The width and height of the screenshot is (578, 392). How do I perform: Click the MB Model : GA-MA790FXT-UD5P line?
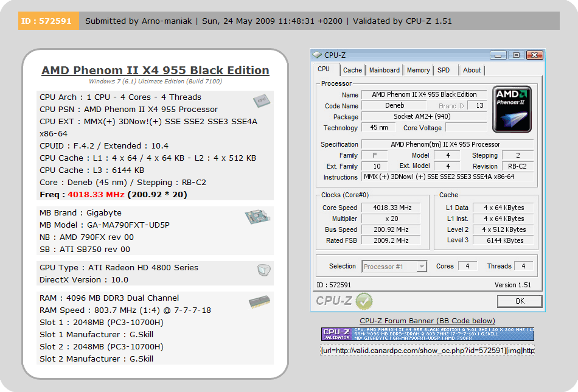tap(105, 225)
